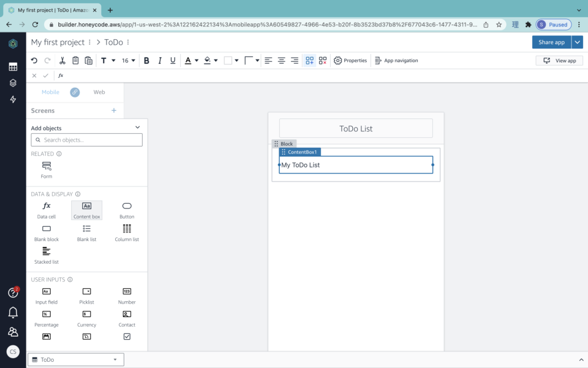
Task: Click the Share app button
Action: (x=550, y=42)
